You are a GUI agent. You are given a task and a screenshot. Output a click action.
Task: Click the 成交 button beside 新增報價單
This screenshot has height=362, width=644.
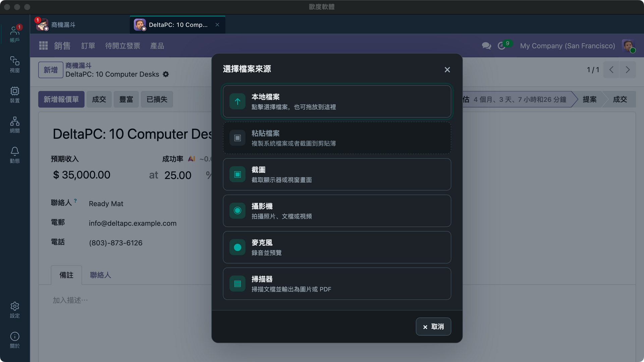[99, 99]
